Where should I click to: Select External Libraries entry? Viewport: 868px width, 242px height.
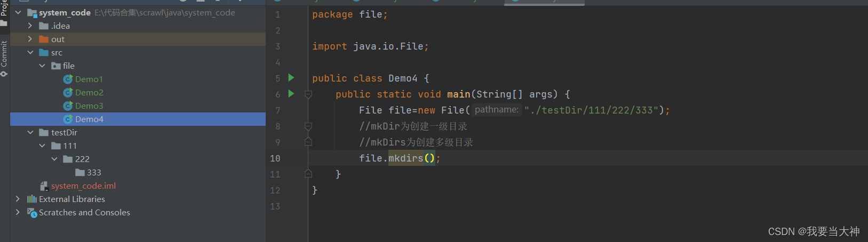click(72, 199)
